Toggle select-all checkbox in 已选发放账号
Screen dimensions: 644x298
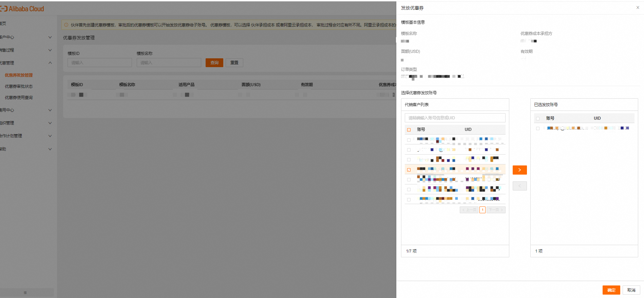[538, 119]
